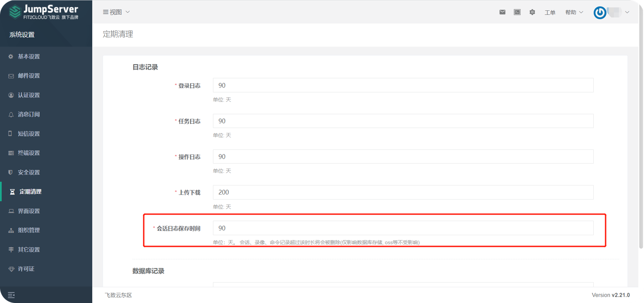Click the 定期清理 hourglass icon in sidebar
This screenshot has height=303, width=644.
click(x=12, y=191)
